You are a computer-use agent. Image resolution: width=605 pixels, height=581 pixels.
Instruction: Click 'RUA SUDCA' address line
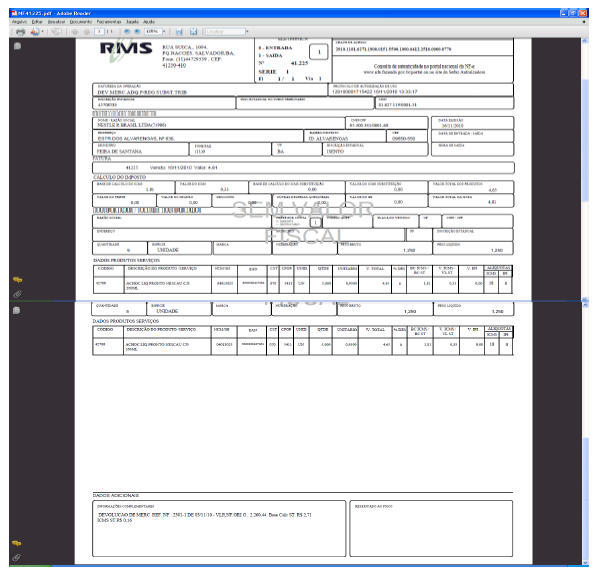pyautogui.click(x=185, y=47)
